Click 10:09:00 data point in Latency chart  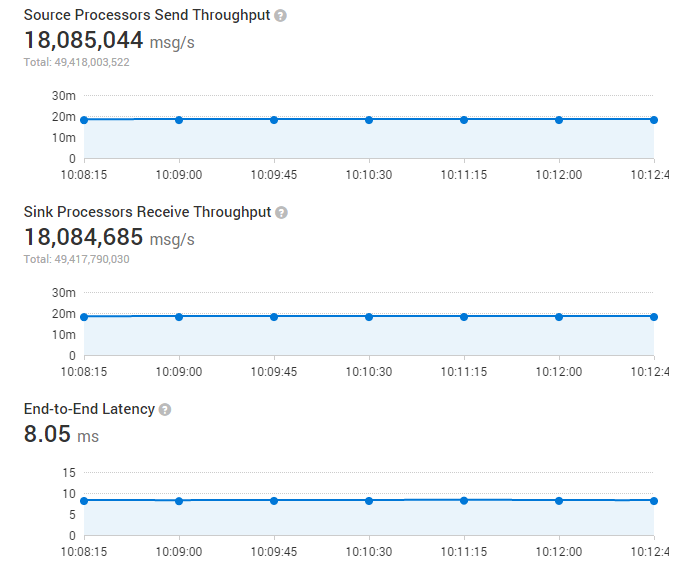tap(179, 501)
